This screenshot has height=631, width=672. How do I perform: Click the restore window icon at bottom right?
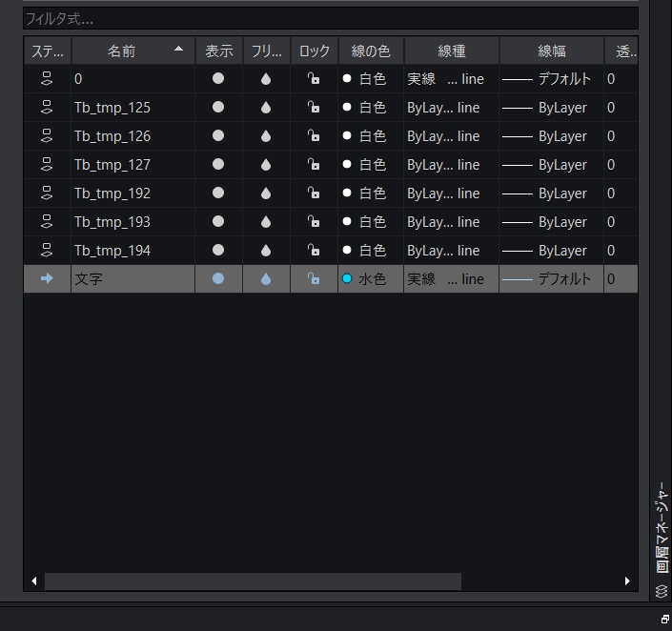[x=664, y=619]
